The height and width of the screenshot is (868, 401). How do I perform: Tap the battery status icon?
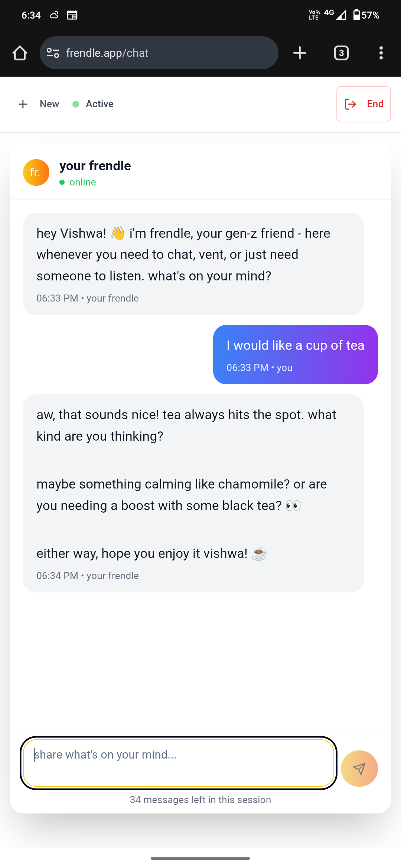click(x=356, y=15)
